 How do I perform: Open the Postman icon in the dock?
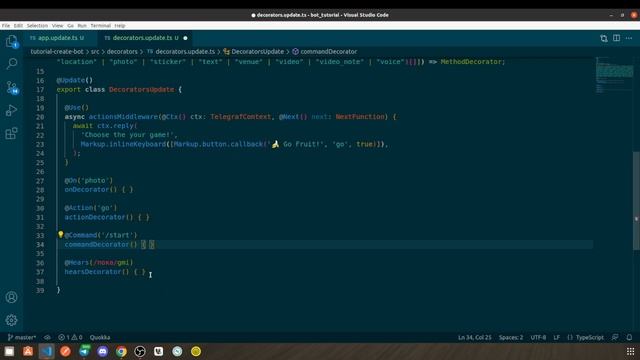click(x=65, y=351)
